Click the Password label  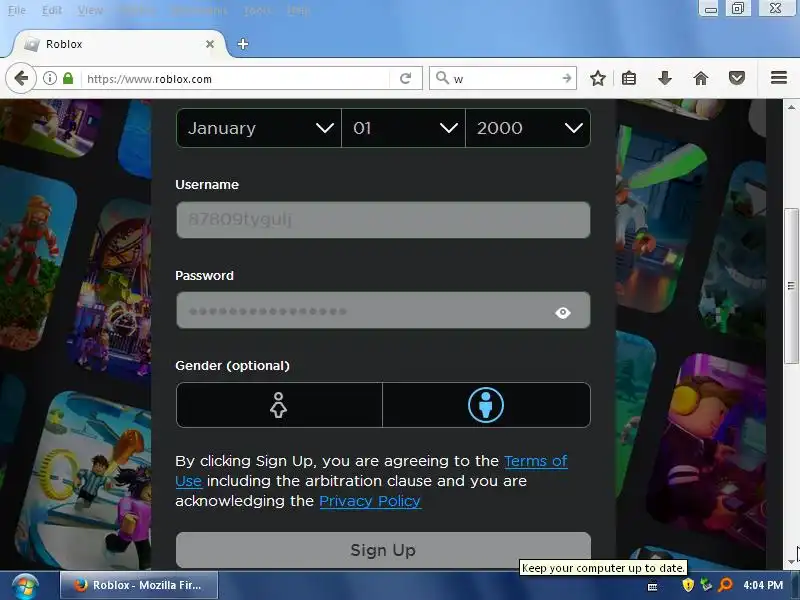coord(204,276)
